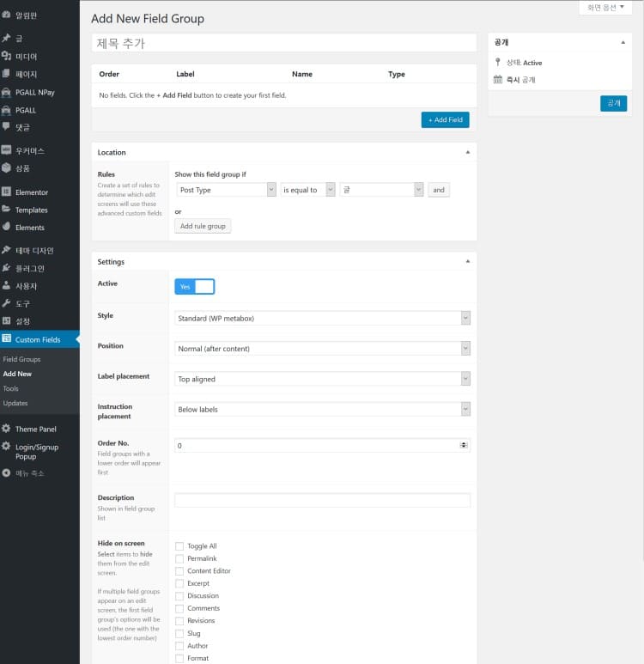Click the Custom Fields menu icon
The image size is (644, 664).
(7, 339)
